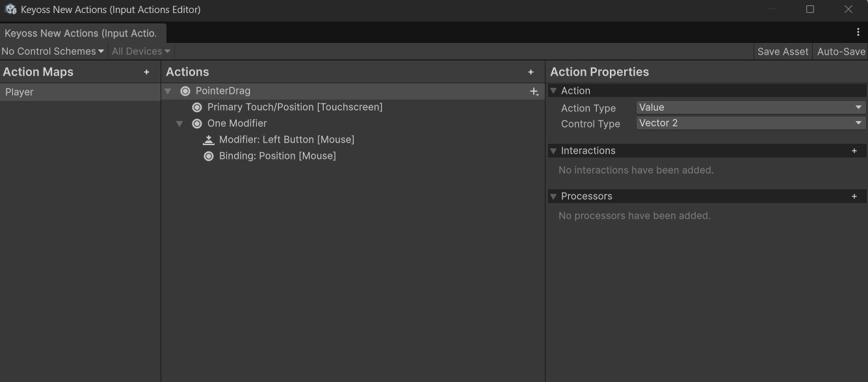
Task: Select Binding: Position Mouse entry
Action: tap(277, 156)
